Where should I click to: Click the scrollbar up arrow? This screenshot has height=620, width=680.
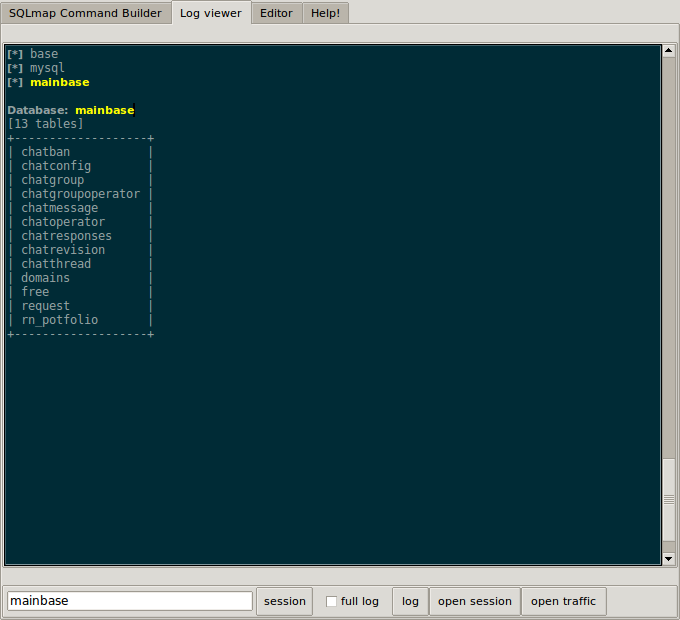pos(668,51)
